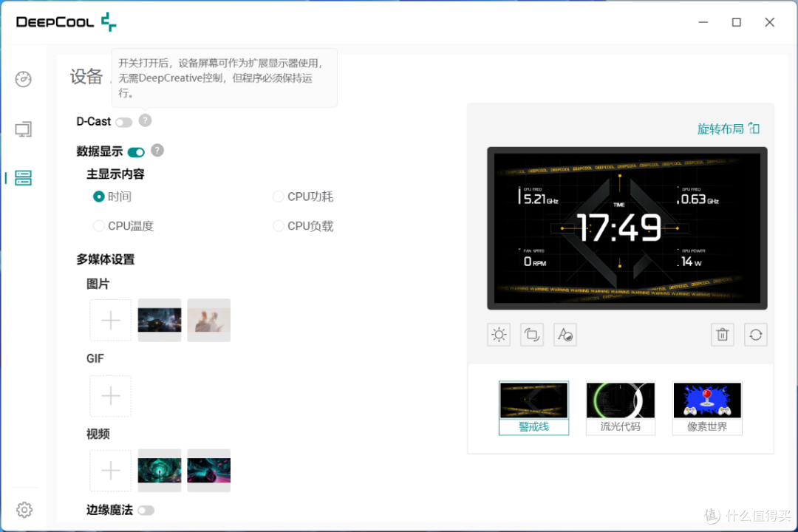Viewport: 798px width, 532px height.
Task: Minimize the DeepCool window
Action: (x=703, y=22)
